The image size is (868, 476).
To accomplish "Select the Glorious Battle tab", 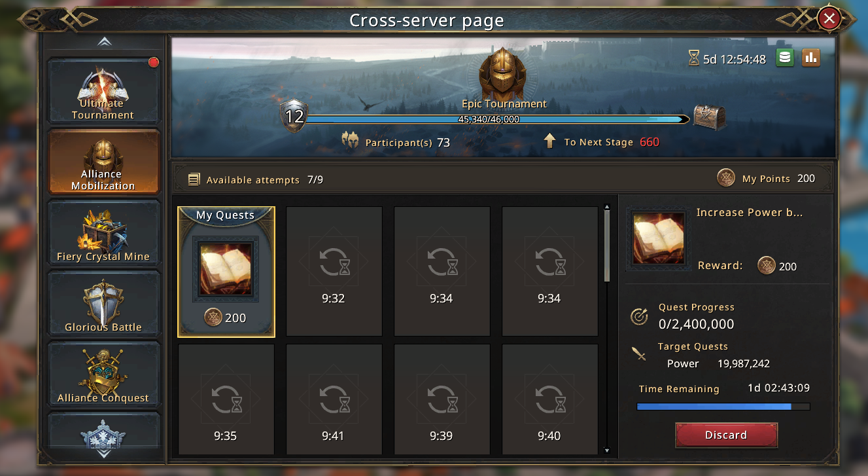I will coord(103,302).
